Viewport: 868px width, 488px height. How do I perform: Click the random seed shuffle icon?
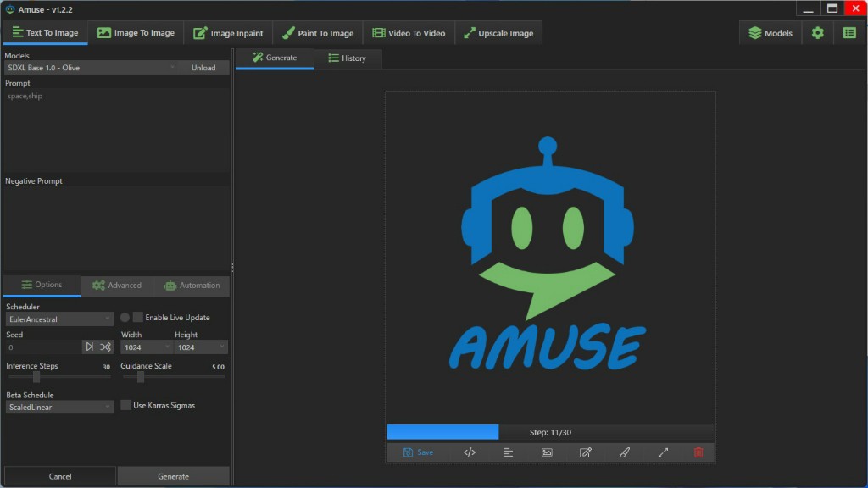[105, 347]
